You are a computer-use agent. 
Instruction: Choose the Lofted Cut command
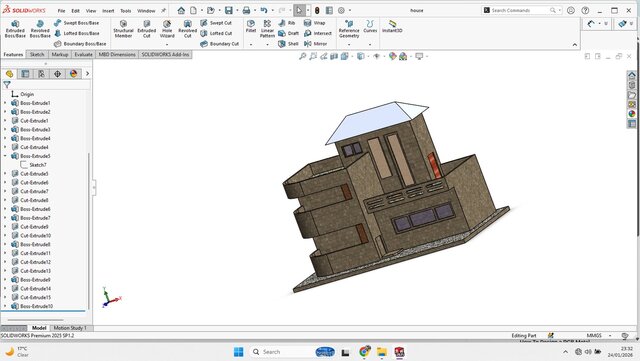point(216,33)
